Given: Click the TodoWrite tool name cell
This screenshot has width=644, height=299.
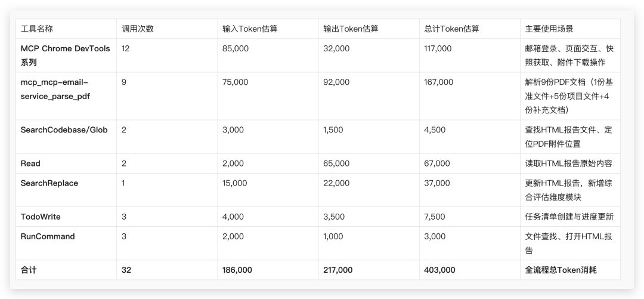Looking at the screenshot, I should (41, 217).
